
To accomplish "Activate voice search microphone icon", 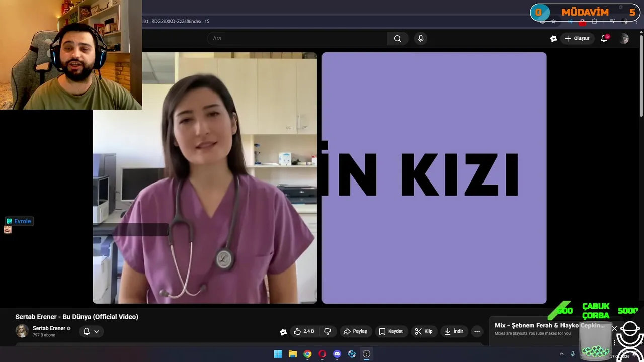I will tap(421, 38).
